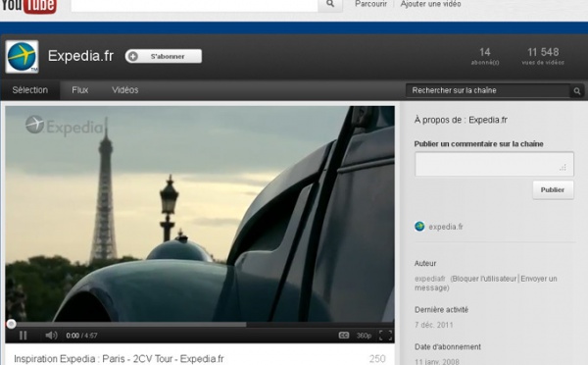588x365 pixels.
Task: Click the Date d'abonnement label
Action: click(448, 346)
